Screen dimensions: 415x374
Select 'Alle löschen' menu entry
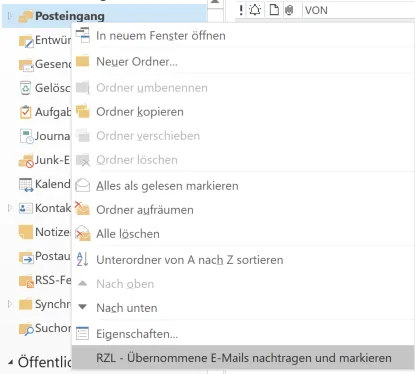tap(243, 234)
